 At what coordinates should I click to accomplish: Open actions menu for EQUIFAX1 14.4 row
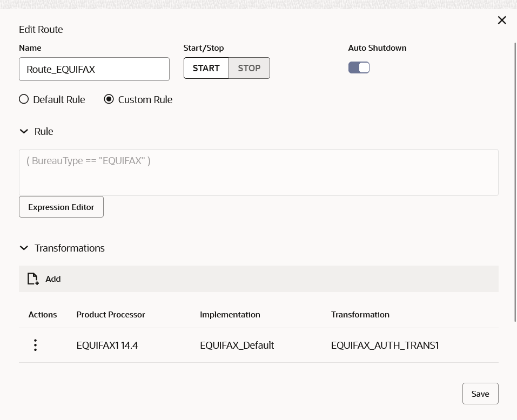35,345
